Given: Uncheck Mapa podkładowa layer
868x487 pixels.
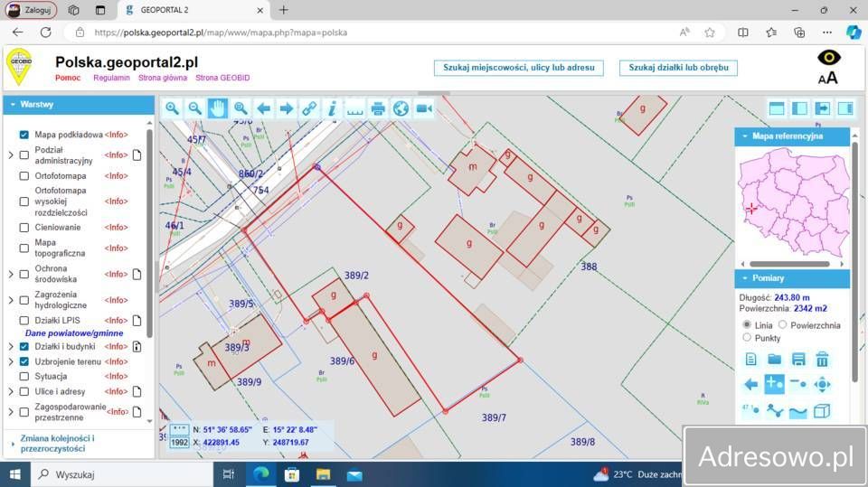Looking at the screenshot, I should (24, 135).
